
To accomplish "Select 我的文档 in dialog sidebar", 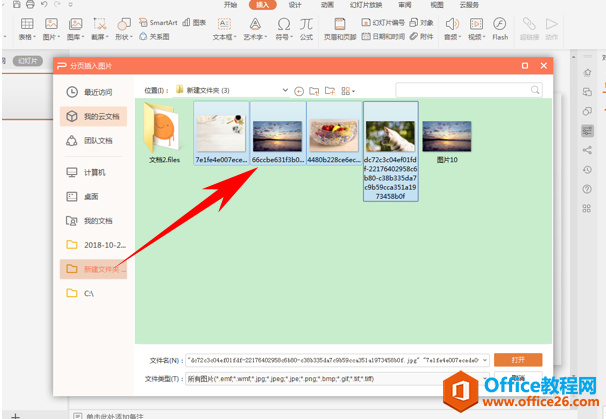I will (x=93, y=221).
